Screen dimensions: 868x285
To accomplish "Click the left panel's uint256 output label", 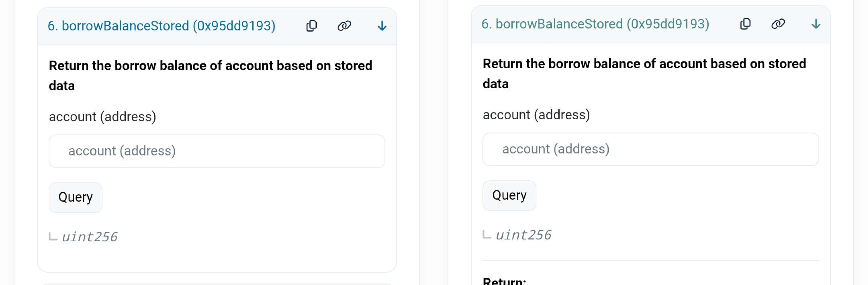I will pyautogui.click(x=90, y=237).
